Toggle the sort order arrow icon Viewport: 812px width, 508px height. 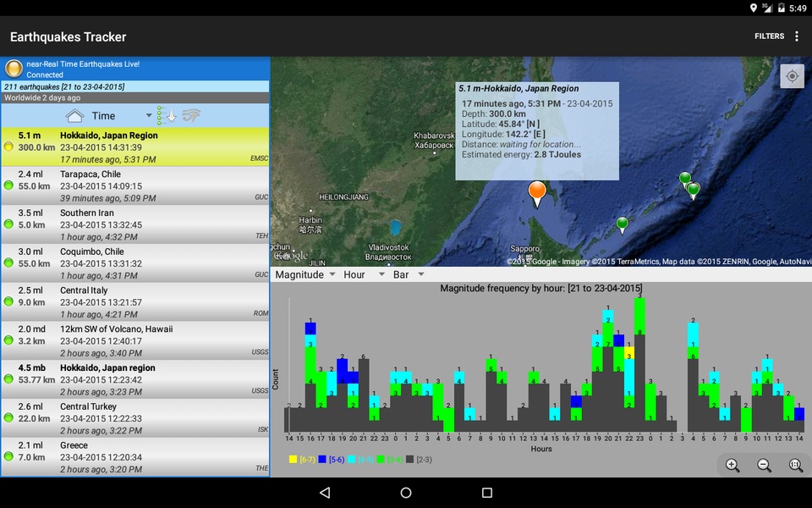(167, 116)
